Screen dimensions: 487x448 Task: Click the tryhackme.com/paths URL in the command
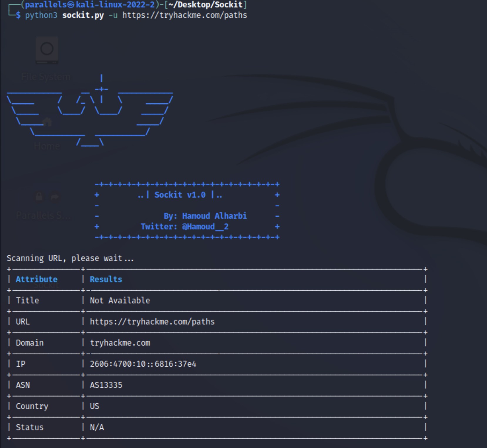[185, 15]
